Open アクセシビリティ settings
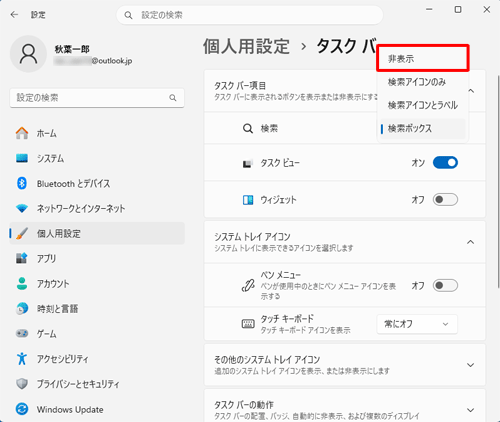The image size is (500, 422). (x=97, y=359)
